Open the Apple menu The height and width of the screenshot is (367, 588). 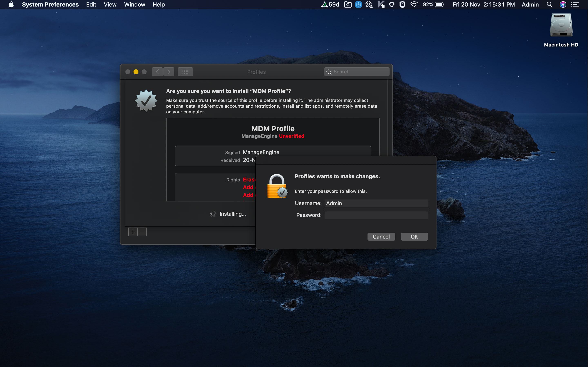11,5
